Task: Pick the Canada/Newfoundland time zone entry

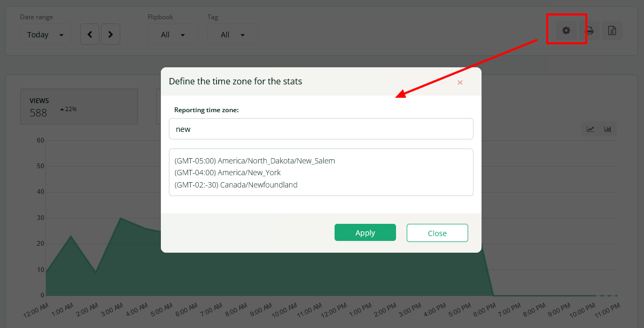Action: coord(236,185)
